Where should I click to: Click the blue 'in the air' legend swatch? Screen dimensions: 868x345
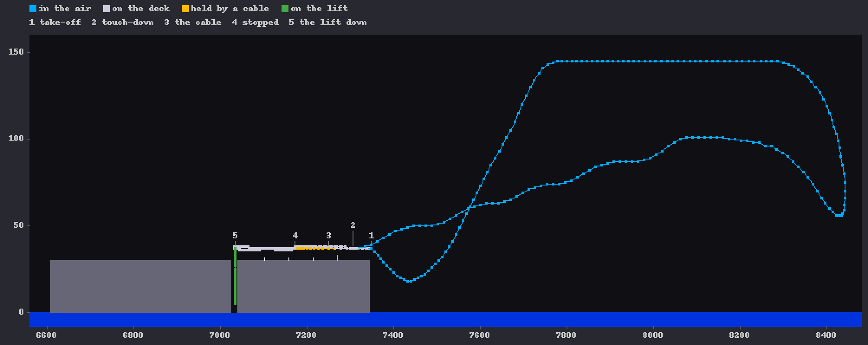coord(33,9)
